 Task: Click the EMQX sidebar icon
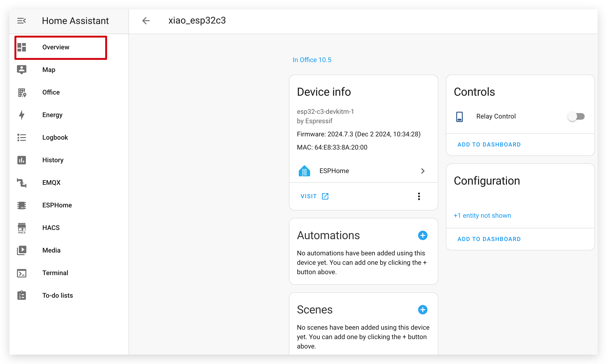point(22,183)
